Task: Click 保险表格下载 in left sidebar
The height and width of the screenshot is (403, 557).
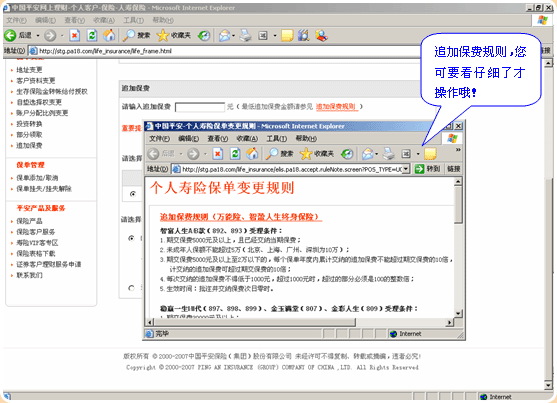Action: coord(36,253)
